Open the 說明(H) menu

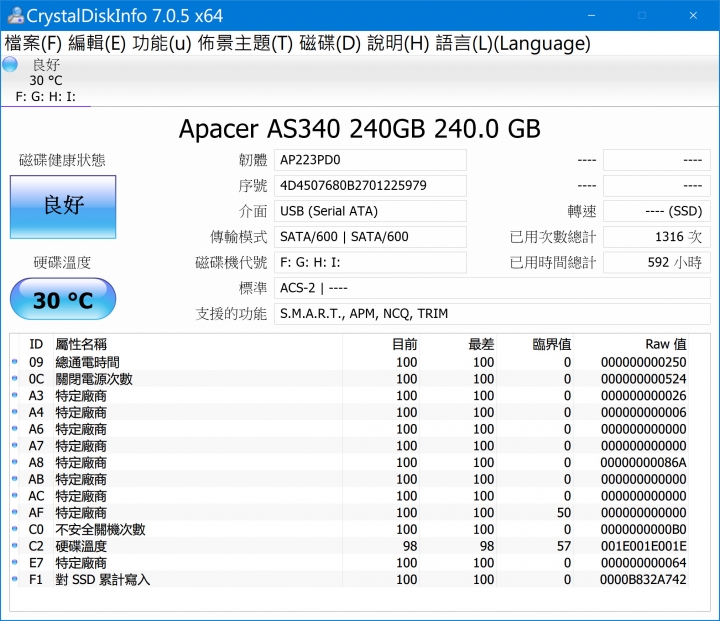coord(398,44)
